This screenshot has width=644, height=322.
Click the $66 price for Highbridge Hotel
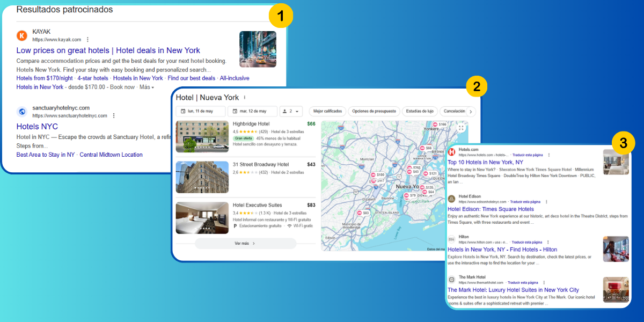click(311, 124)
